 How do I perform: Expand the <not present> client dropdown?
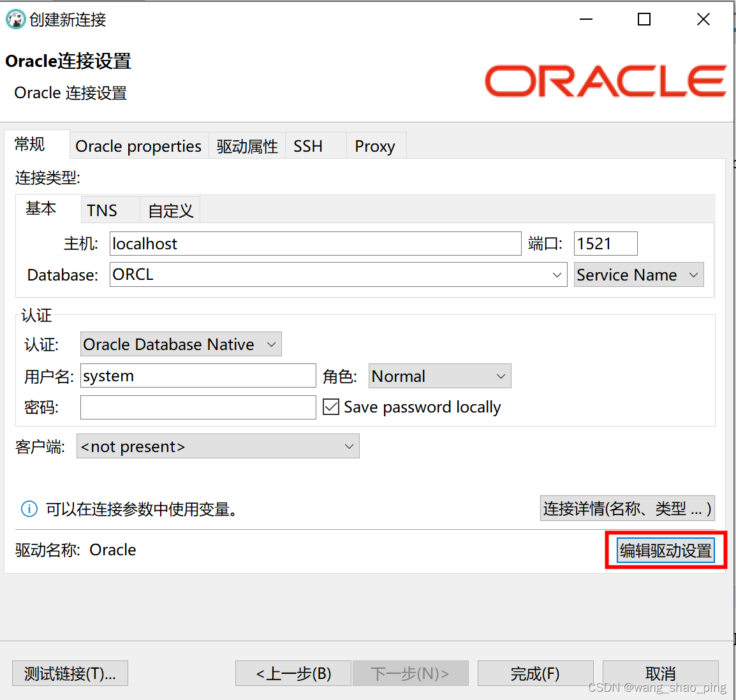pyautogui.click(x=217, y=446)
